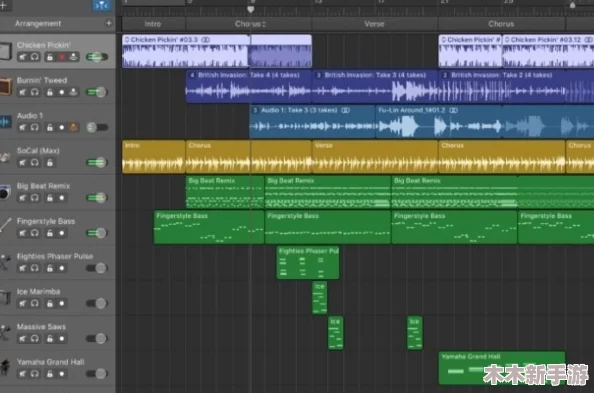Lock the Audio 1 track

[x=50, y=127]
